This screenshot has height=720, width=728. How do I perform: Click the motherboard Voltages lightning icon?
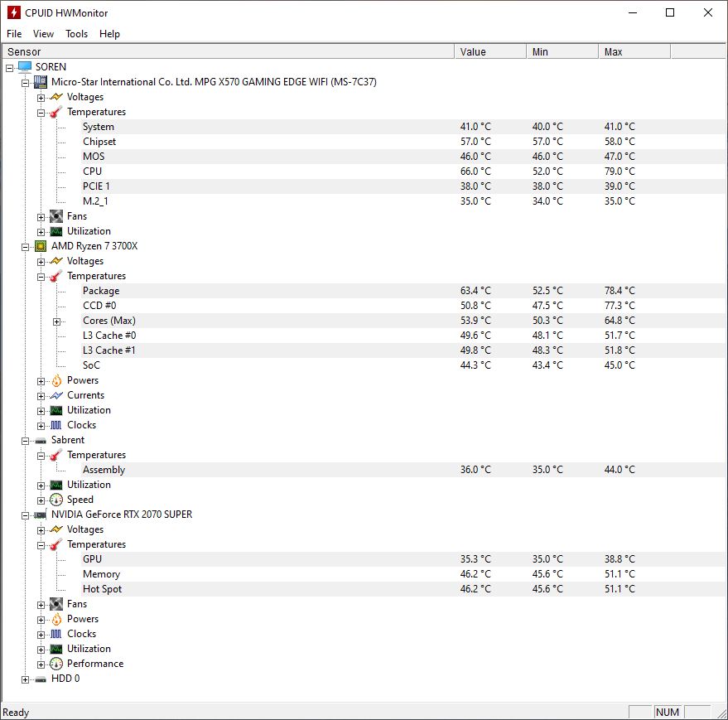click(x=56, y=97)
